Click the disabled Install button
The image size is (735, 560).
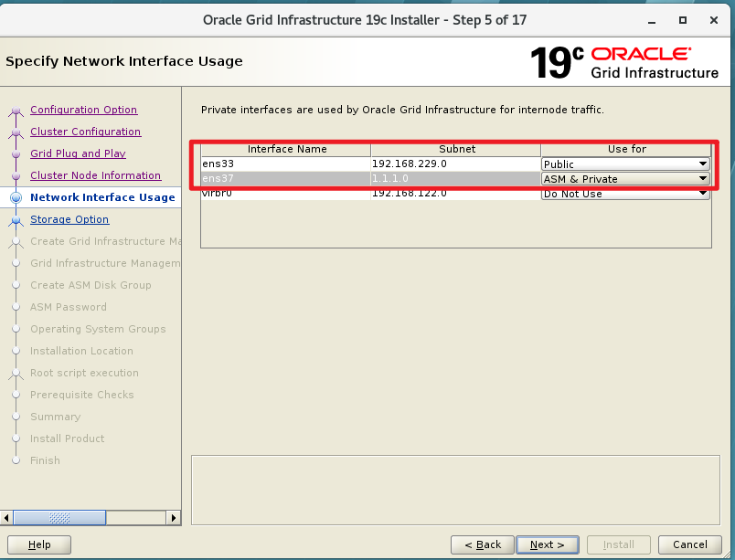618,545
